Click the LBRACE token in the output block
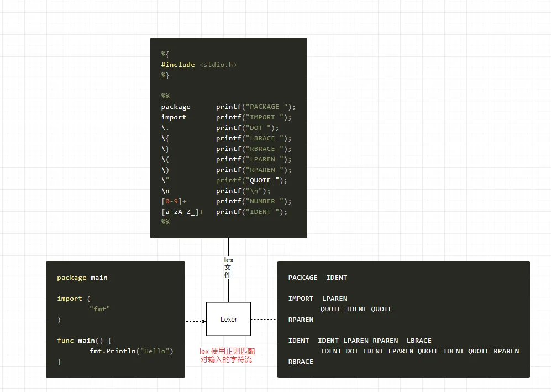Image resolution: width=551 pixels, height=392 pixels. click(419, 341)
